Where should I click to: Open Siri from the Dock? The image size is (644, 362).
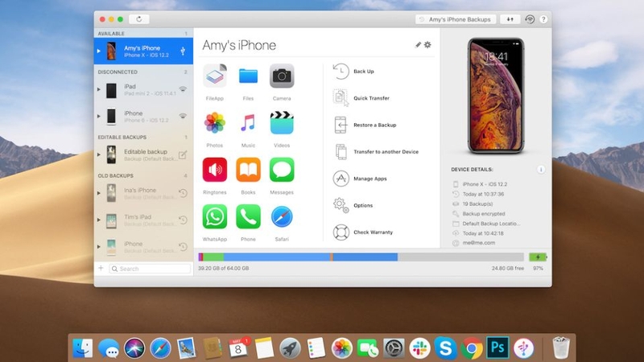(134, 348)
